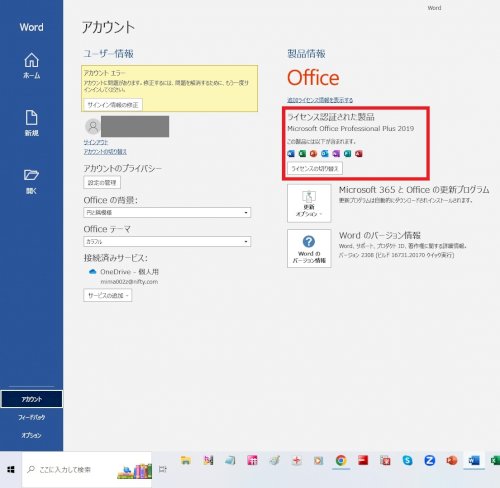Click the user avatar icon

(93, 126)
